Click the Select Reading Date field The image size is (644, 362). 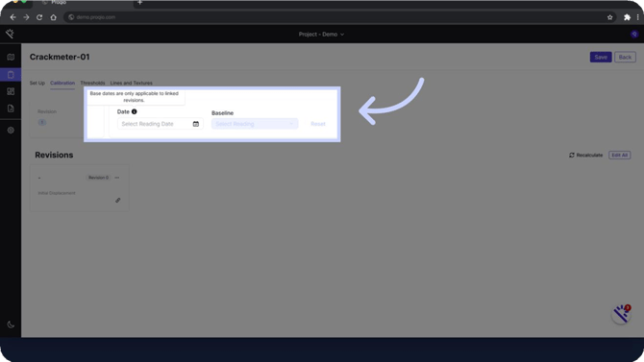[x=160, y=124]
